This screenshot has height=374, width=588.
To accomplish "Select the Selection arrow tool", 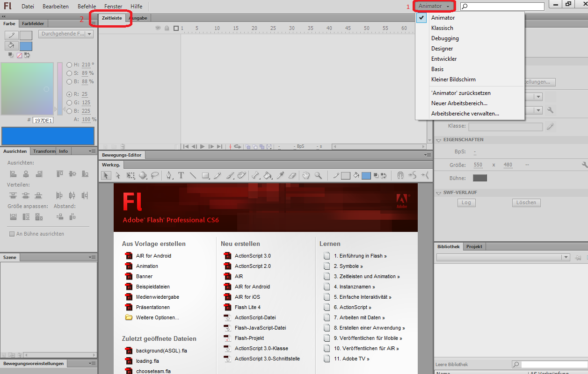I will [106, 175].
